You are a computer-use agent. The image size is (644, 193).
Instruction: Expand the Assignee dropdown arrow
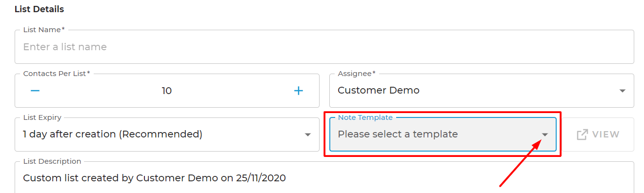tap(622, 91)
